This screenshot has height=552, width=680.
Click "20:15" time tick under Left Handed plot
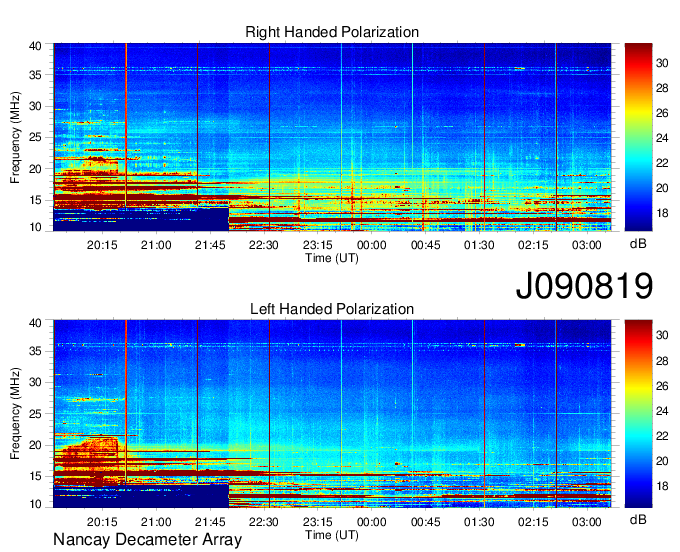pos(102,522)
